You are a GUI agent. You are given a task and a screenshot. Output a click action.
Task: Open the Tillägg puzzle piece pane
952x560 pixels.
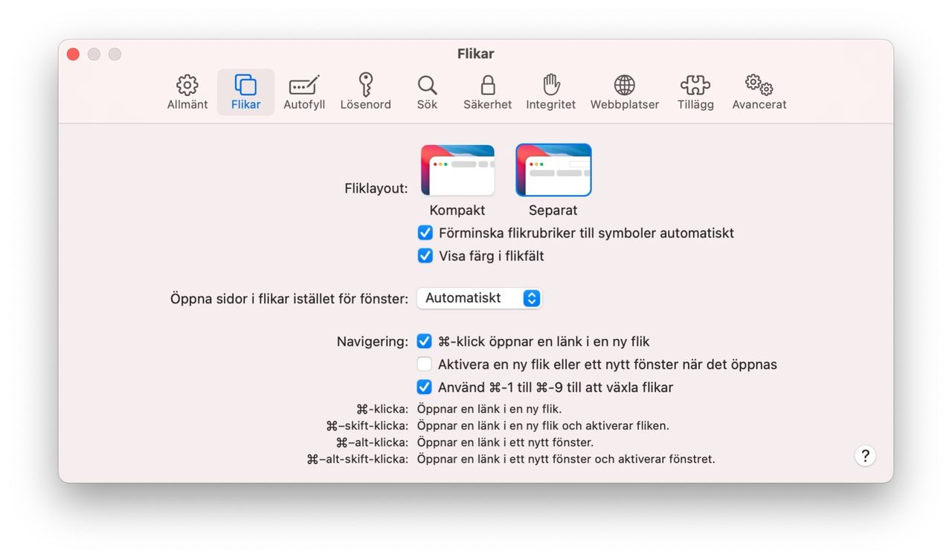pyautogui.click(x=695, y=92)
